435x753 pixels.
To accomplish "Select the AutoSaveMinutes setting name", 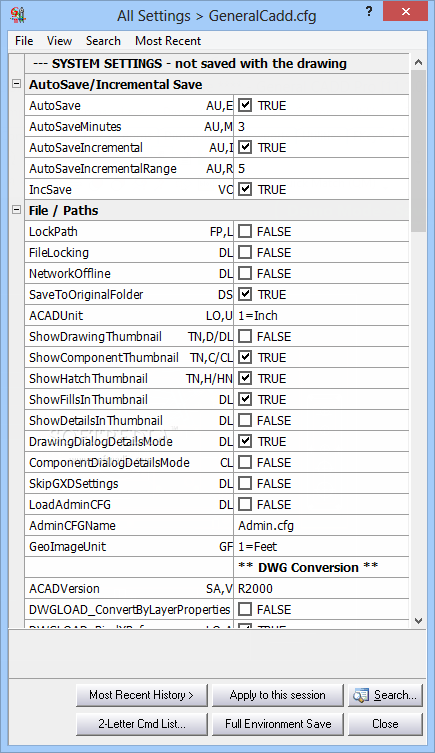I will [x=75, y=126].
